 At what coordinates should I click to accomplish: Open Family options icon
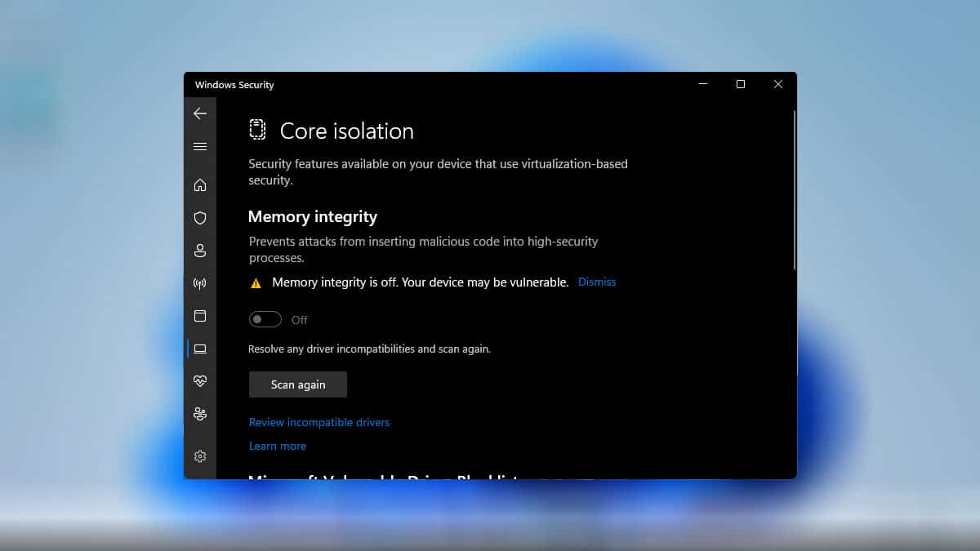click(x=200, y=414)
